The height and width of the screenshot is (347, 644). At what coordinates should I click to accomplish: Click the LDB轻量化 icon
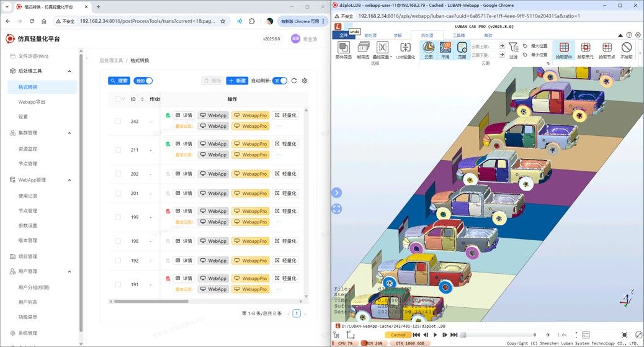(405, 50)
